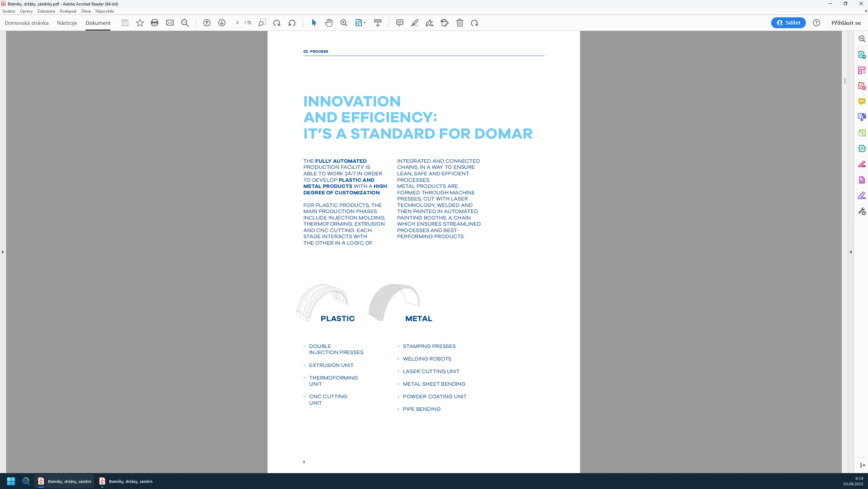This screenshot has height=489, width=868.
Task: Click the Print file icon
Action: 155,23
